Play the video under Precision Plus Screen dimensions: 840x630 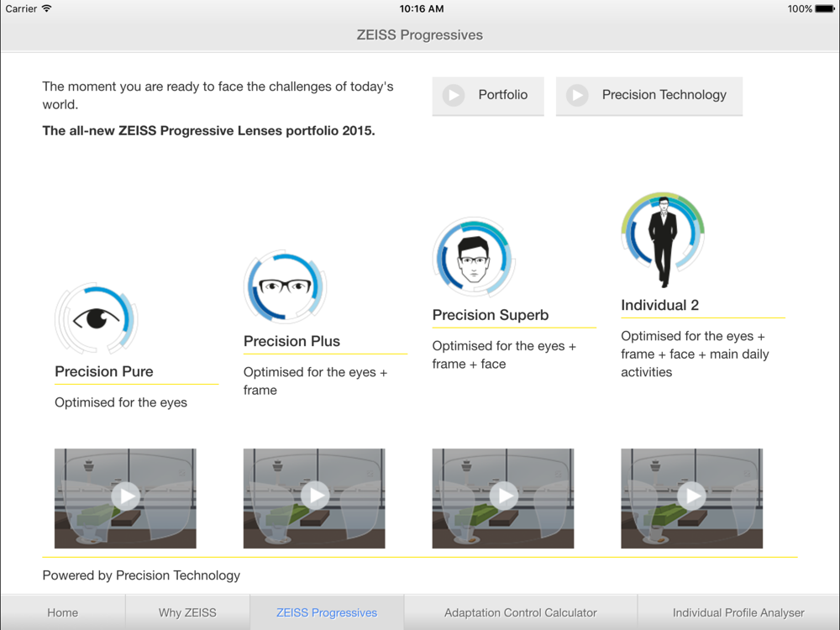314,498
